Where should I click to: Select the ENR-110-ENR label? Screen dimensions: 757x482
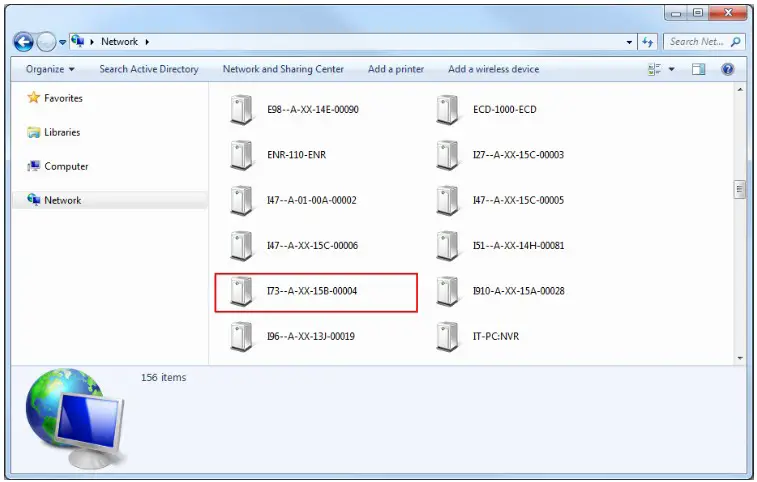pyautogui.click(x=296, y=155)
